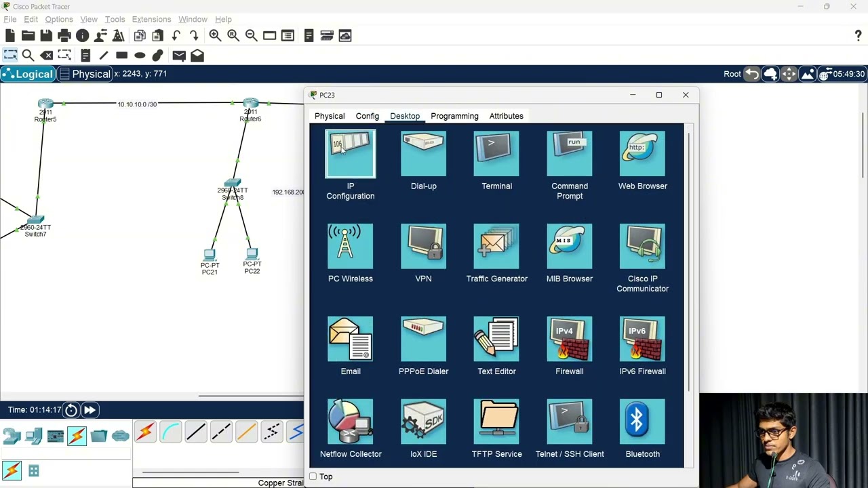868x488 pixels.
Task: Launch the Terminal app icon
Action: 496,154
